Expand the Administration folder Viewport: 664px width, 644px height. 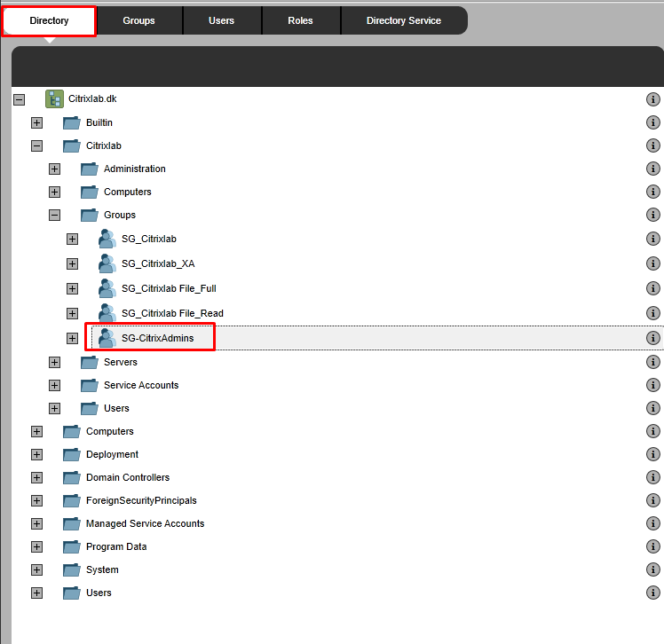pyautogui.click(x=55, y=169)
